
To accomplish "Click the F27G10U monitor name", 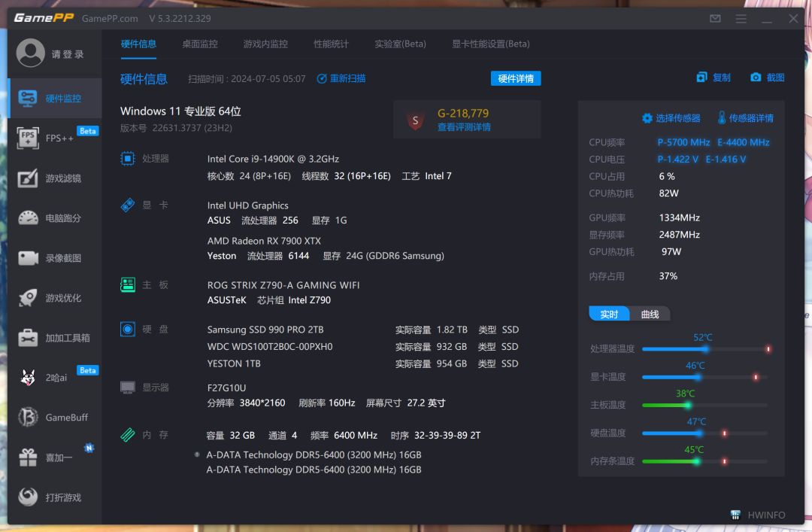I will click(226, 388).
